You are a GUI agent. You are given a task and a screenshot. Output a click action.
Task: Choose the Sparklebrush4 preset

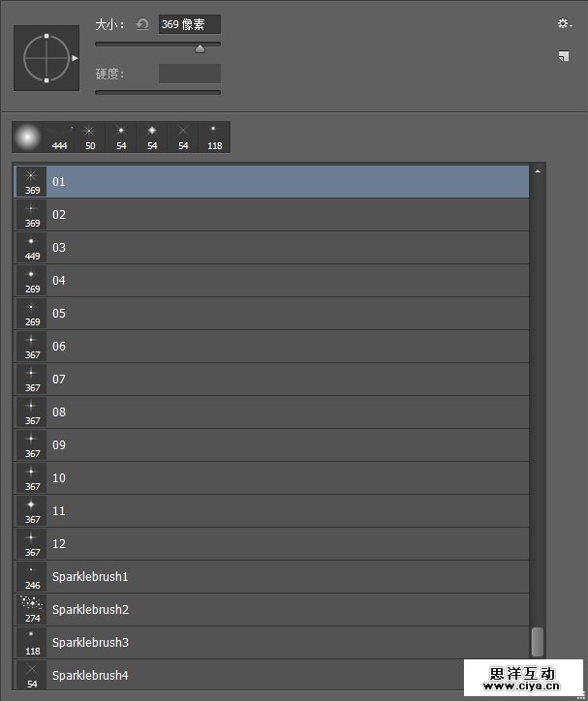[271, 675]
